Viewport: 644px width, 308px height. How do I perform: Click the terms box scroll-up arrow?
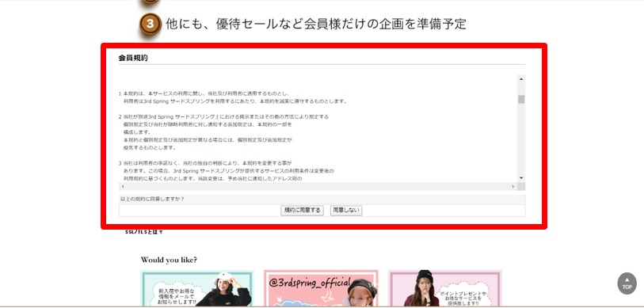(x=521, y=79)
